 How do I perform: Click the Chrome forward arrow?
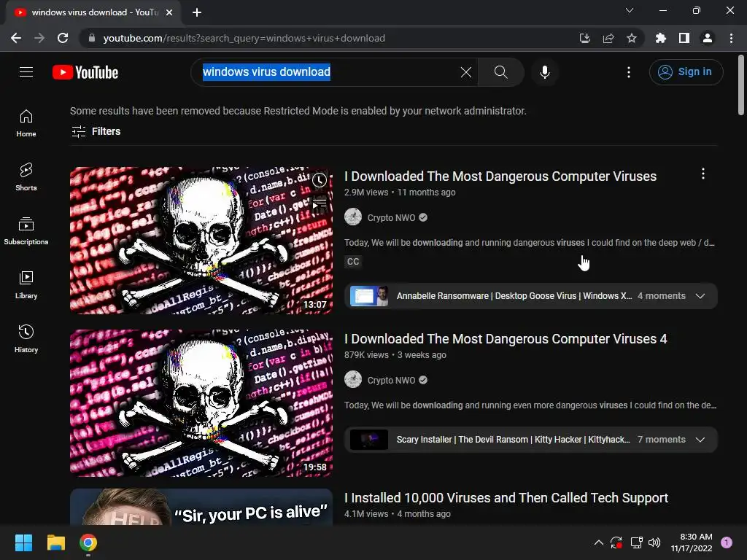(39, 38)
